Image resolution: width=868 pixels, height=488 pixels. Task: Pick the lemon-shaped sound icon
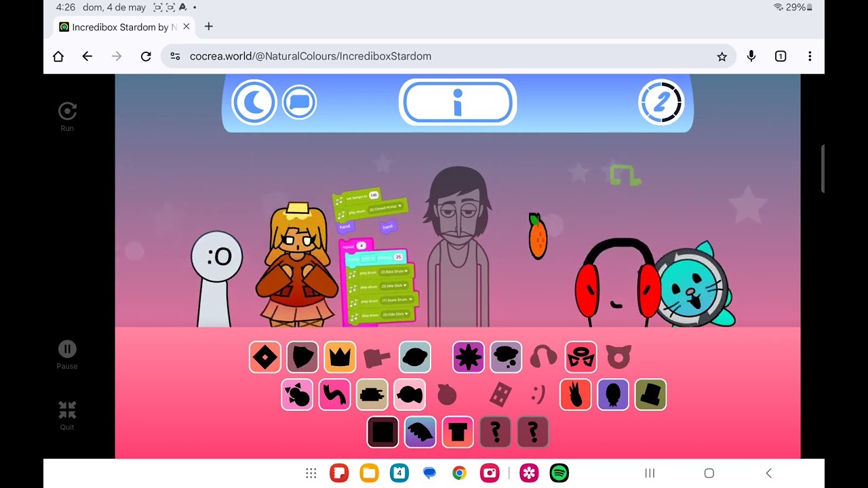415,357
